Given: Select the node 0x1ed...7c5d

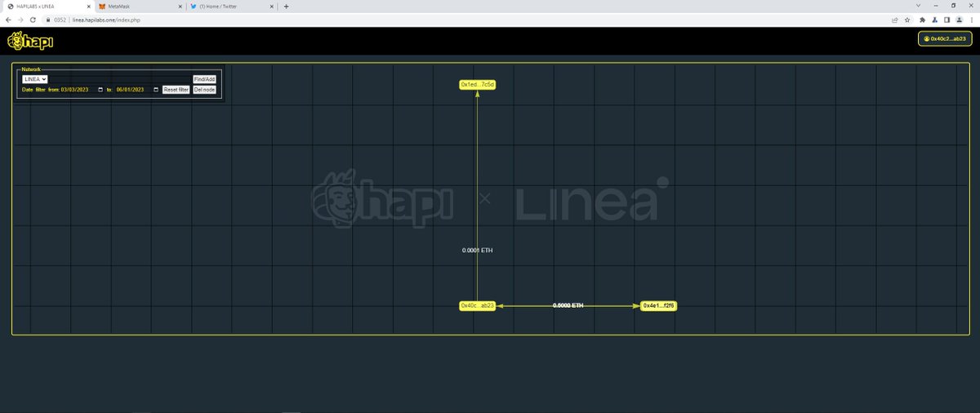Looking at the screenshot, I should coord(478,85).
